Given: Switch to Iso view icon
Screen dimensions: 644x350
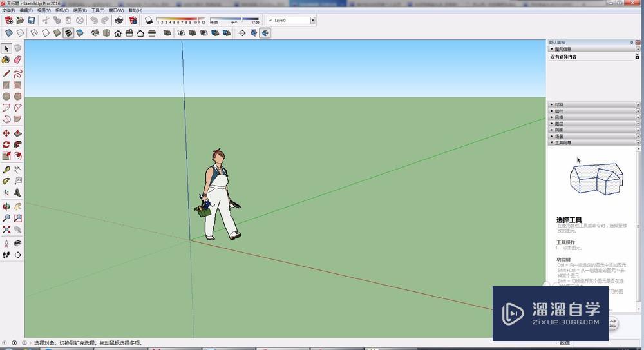Looking at the screenshot, I should pyautogui.click(x=95, y=33).
